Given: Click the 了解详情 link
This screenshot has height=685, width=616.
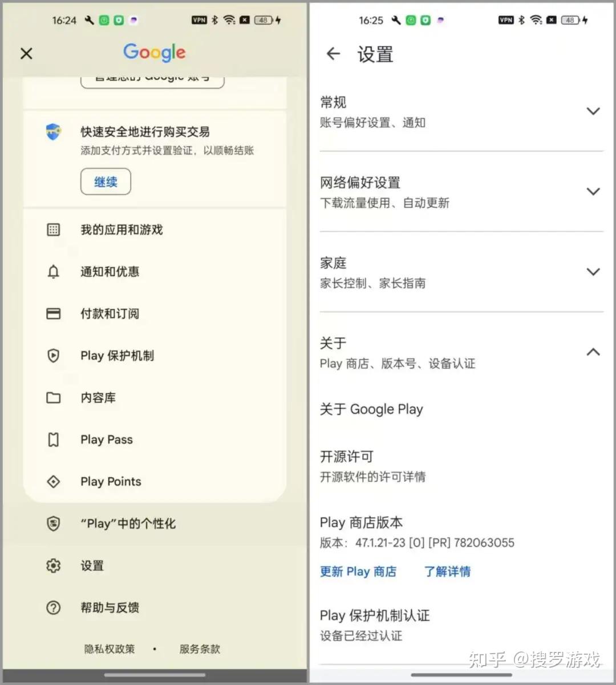Looking at the screenshot, I should click(x=447, y=571).
